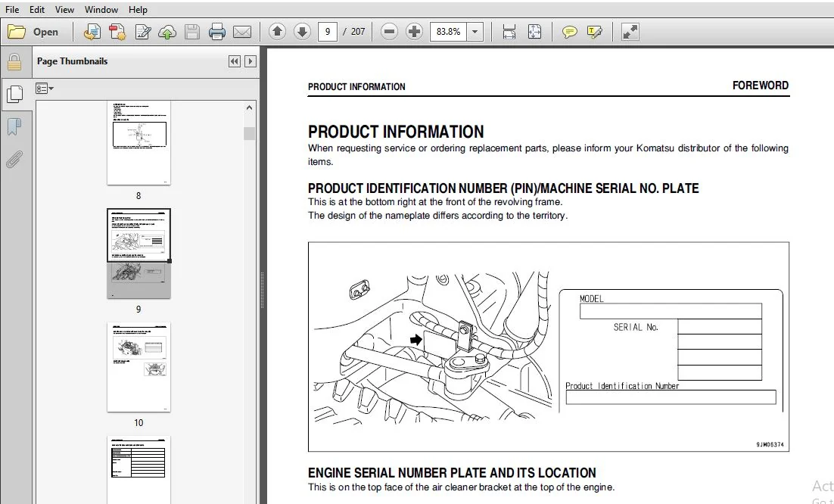Viewport: 834px width, 504px height.
Task: Open the Help menu
Action: tap(138, 10)
